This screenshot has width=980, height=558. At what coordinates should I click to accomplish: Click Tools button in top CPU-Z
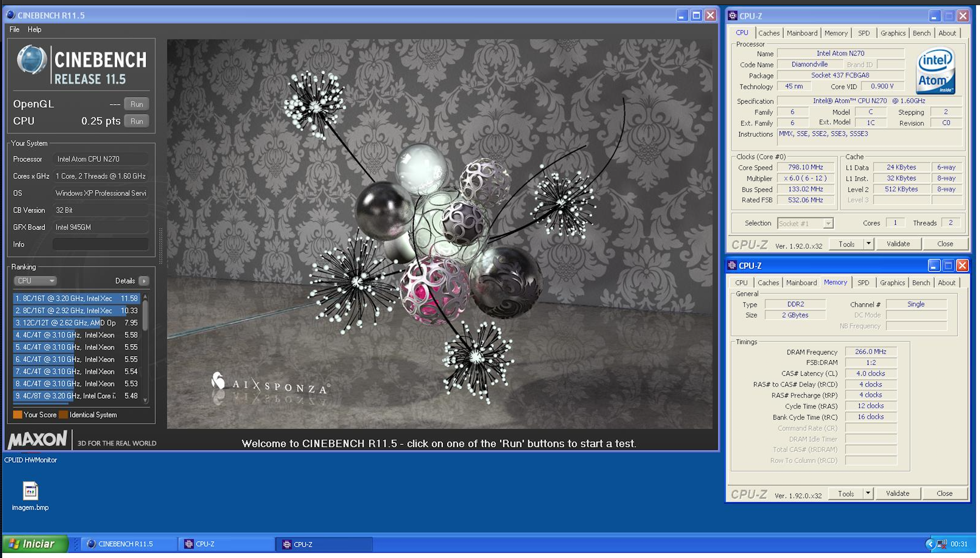click(846, 244)
